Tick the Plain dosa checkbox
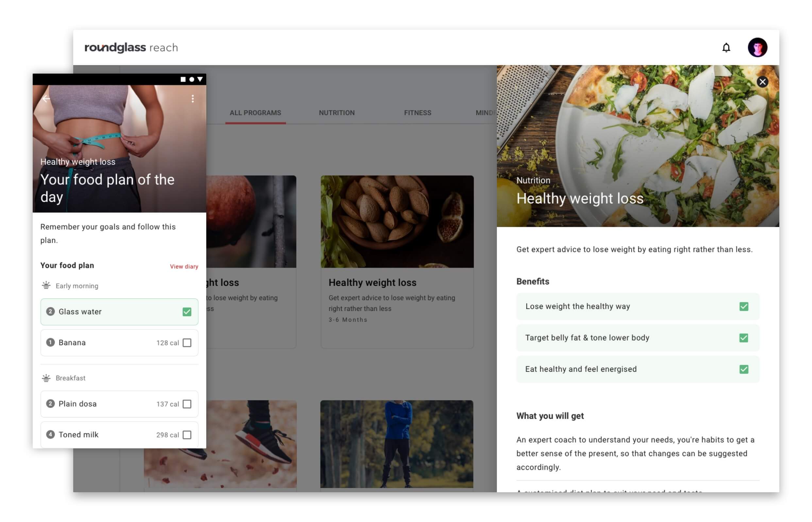812x522 pixels. coord(187,404)
